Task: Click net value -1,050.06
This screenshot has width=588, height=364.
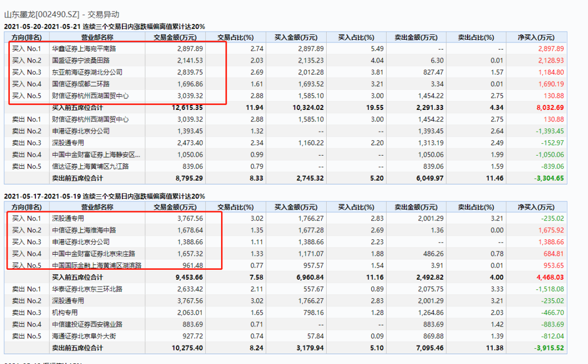Action: click(x=550, y=155)
